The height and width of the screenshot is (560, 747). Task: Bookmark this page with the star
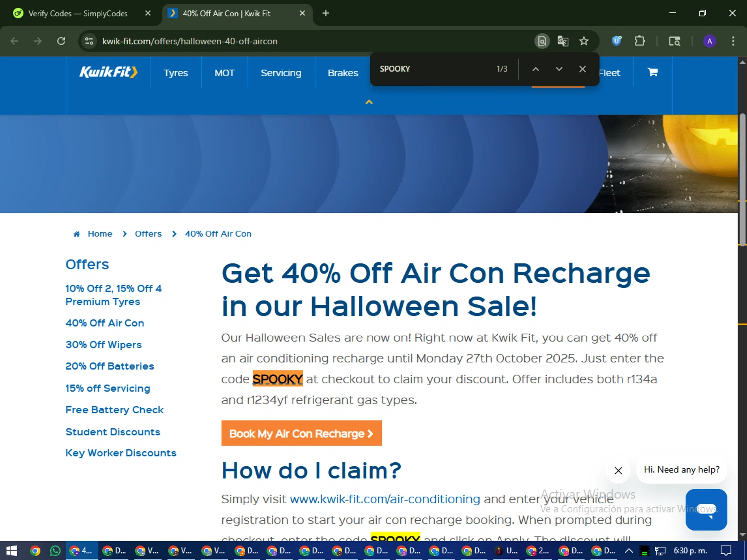tap(584, 41)
